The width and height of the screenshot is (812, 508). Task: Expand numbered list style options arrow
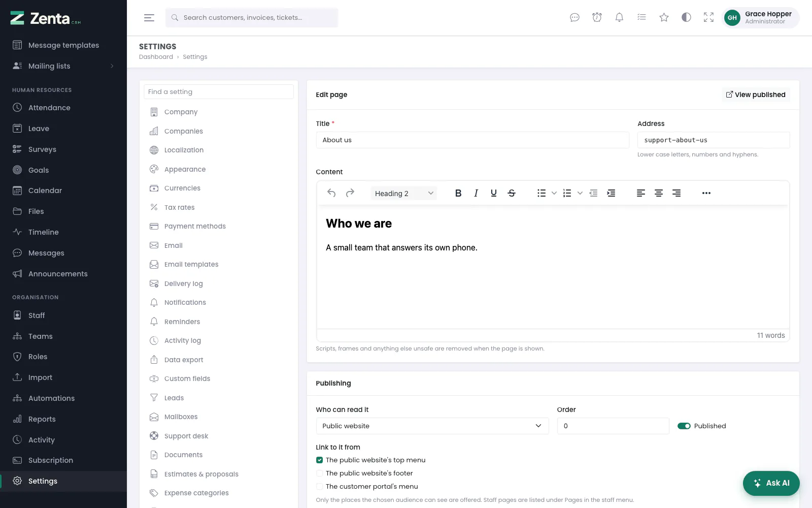(x=580, y=193)
